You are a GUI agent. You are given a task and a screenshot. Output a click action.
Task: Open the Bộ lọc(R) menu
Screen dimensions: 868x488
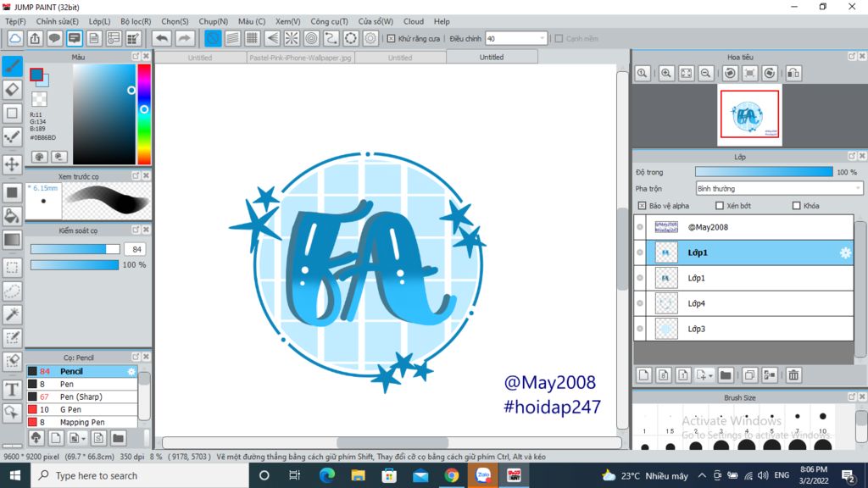tap(136, 21)
